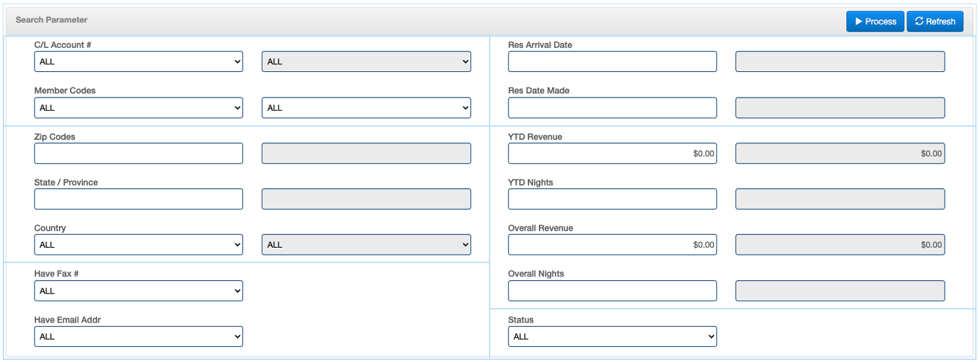Select the first YTD Revenue field
This screenshot has height=362, width=980.
[612, 154]
